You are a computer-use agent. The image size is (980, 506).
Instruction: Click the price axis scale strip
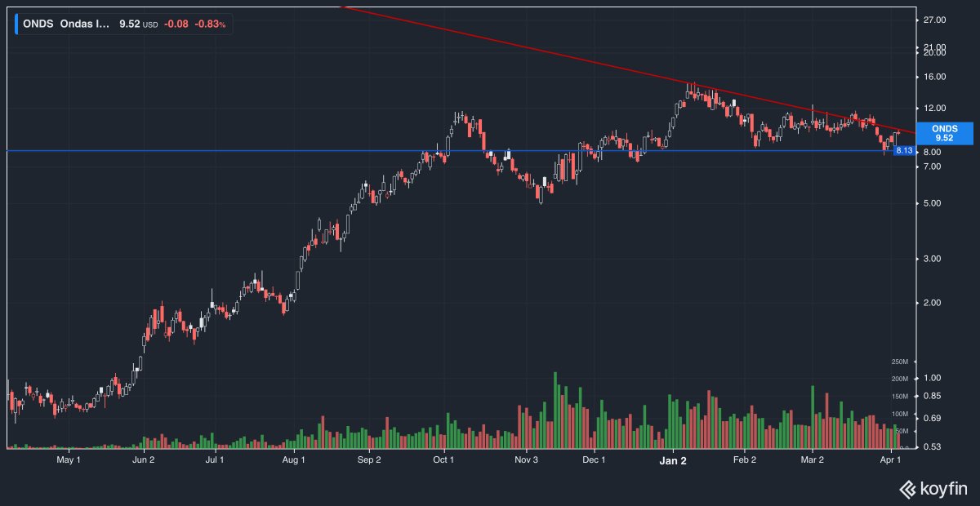[x=936, y=245]
